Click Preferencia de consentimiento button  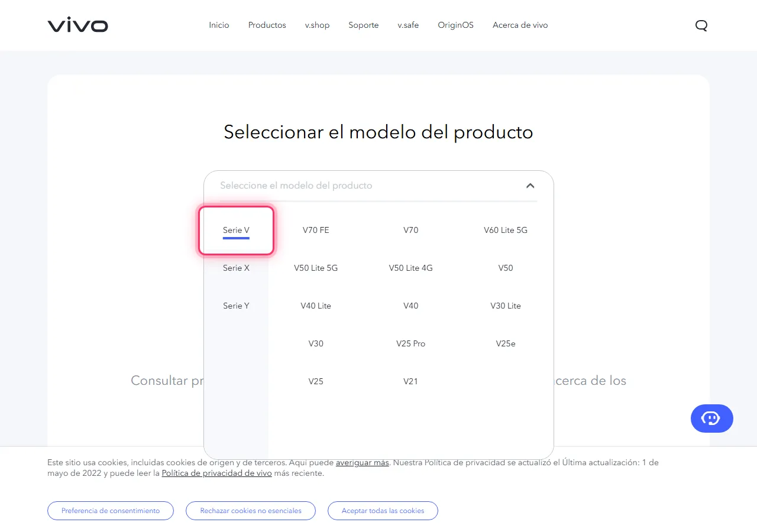pyautogui.click(x=111, y=511)
